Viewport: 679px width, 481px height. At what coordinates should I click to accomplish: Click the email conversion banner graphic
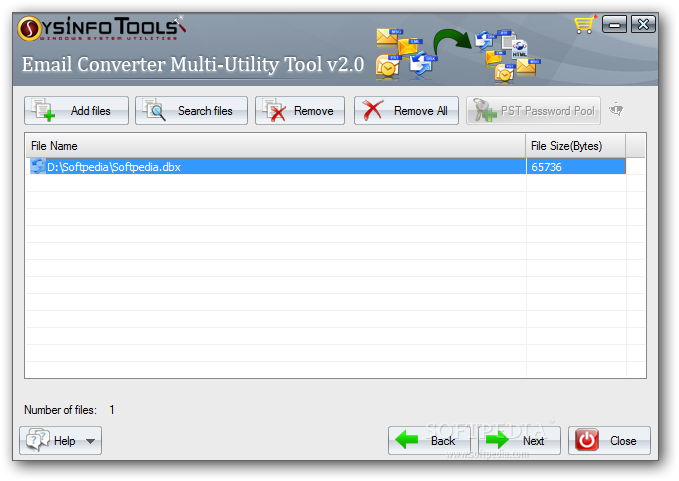point(457,54)
